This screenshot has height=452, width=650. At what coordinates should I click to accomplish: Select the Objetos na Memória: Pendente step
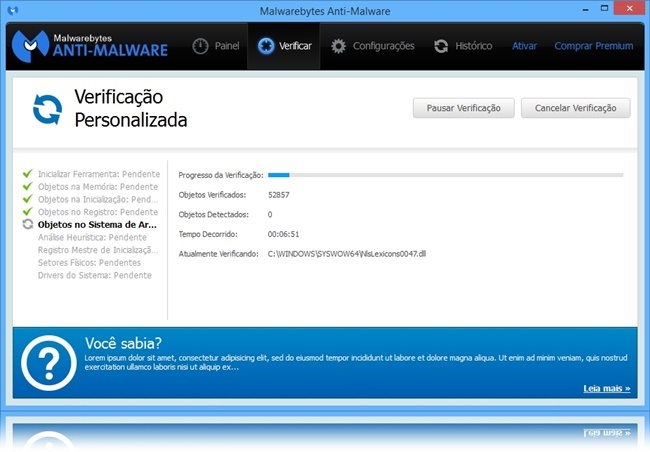[x=98, y=187]
